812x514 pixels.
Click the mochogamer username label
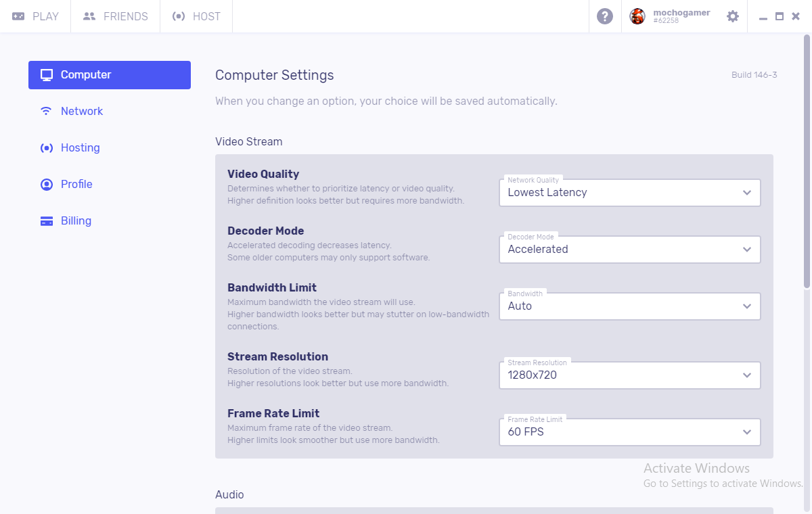click(681, 13)
